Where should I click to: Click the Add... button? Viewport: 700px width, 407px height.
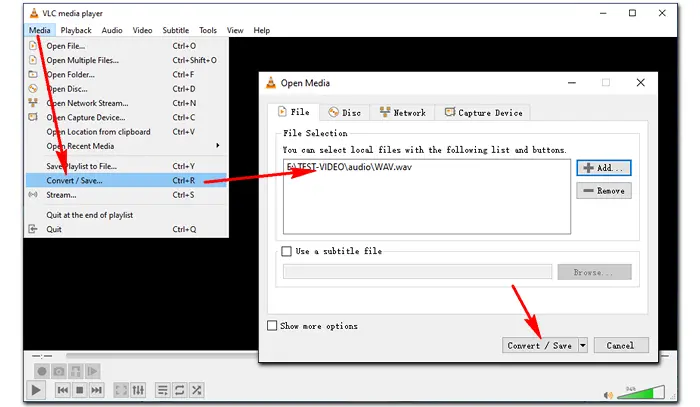(x=604, y=168)
